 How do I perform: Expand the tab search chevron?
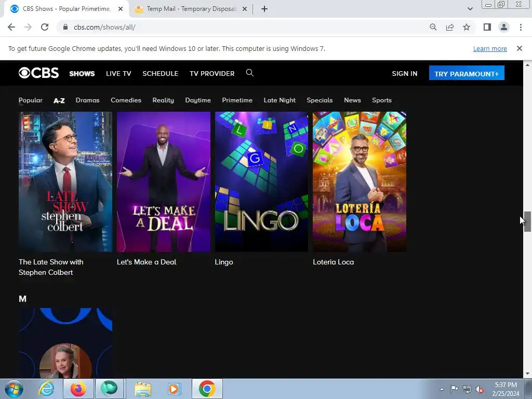tap(470, 9)
